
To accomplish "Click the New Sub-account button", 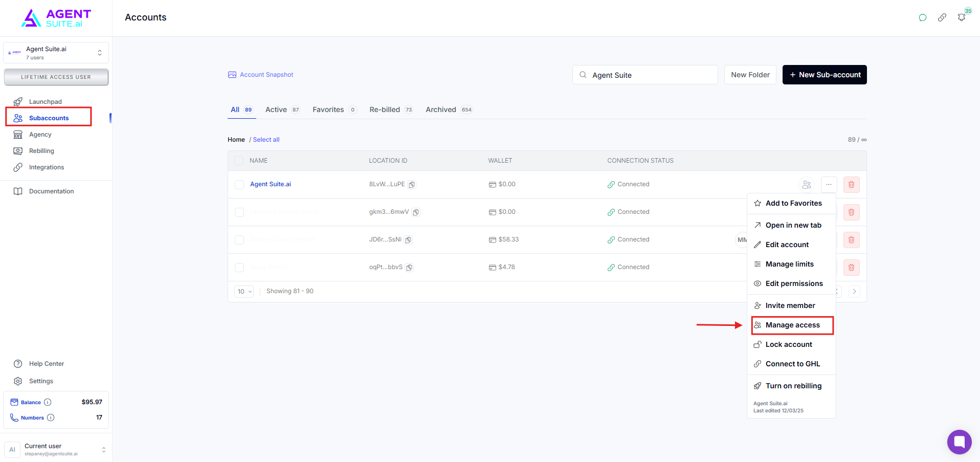I will [825, 75].
